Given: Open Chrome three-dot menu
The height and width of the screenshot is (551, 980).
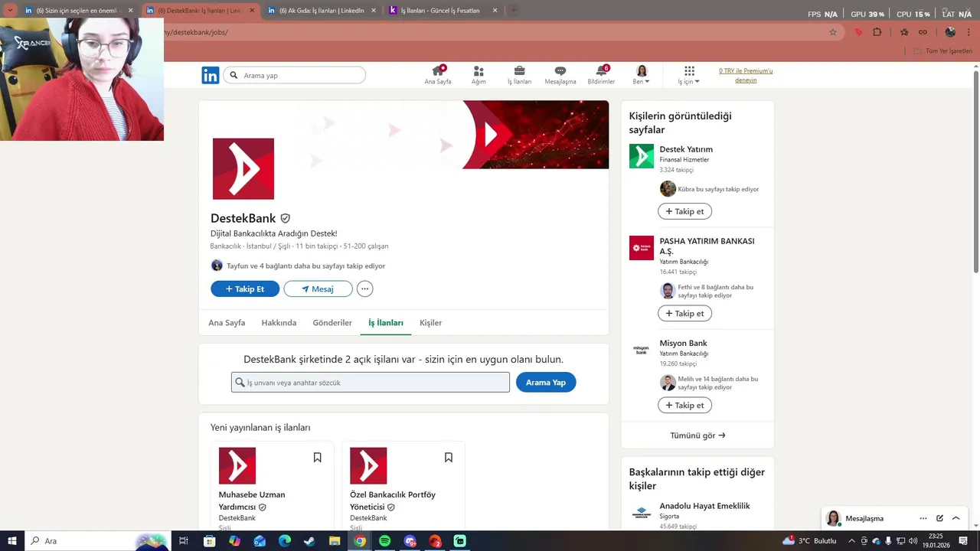Looking at the screenshot, I should tap(969, 32).
